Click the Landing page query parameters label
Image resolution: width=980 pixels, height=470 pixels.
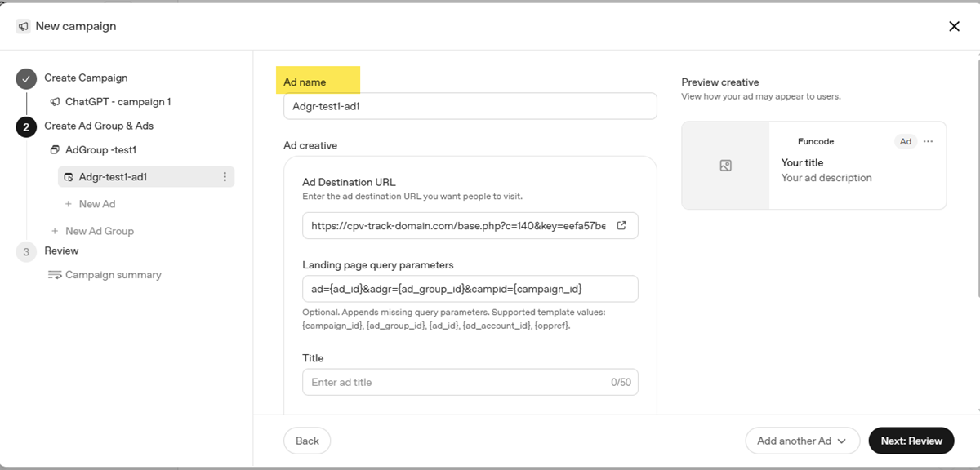point(377,264)
